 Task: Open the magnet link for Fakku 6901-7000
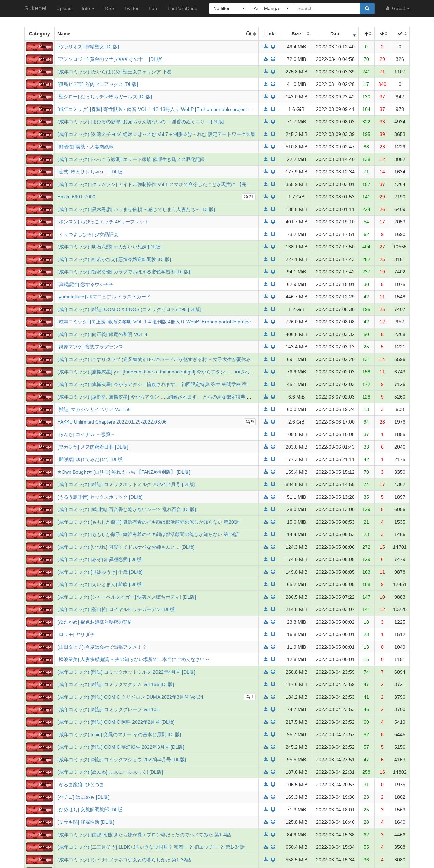[x=273, y=197]
